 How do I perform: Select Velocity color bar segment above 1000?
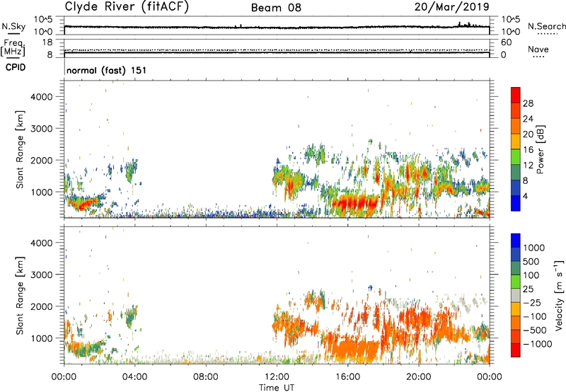coord(516,241)
